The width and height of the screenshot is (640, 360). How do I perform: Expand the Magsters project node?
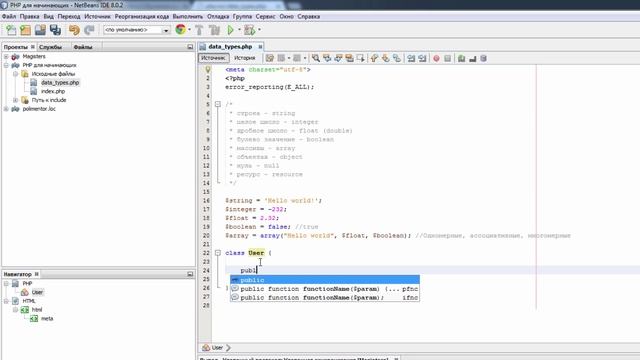(x=6, y=56)
